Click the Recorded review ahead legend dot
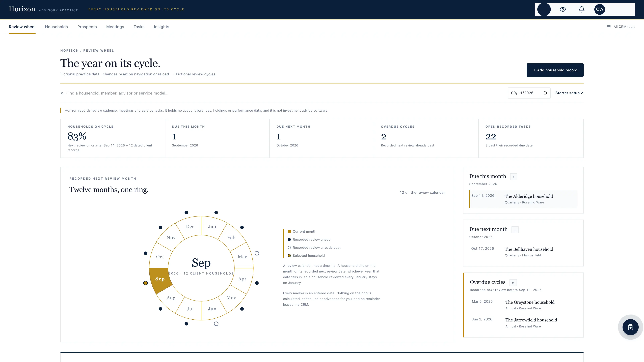This screenshot has width=644, height=362. point(289,240)
